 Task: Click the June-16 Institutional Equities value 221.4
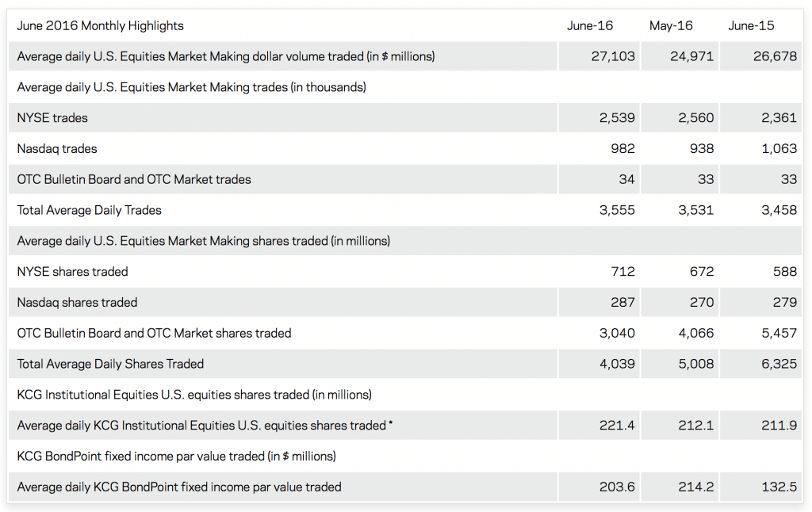click(x=617, y=426)
